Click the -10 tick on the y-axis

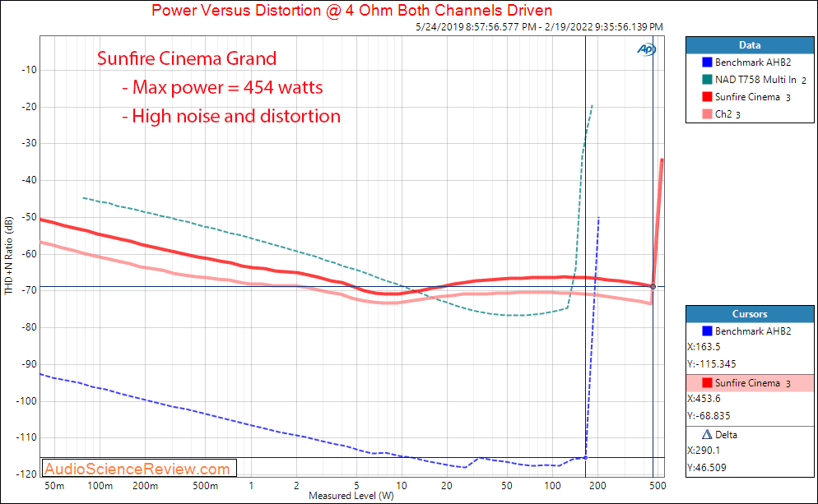(x=28, y=70)
